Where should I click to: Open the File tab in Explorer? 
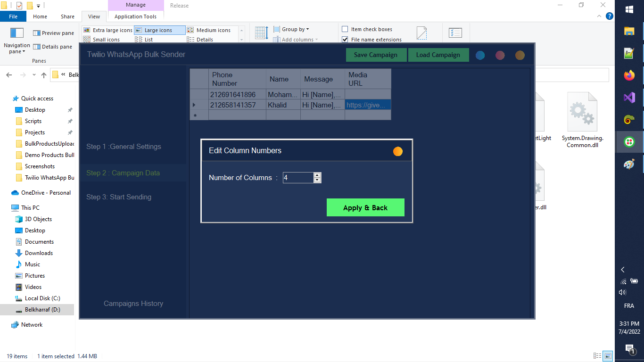pyautogui.click(x=13, y=16)
